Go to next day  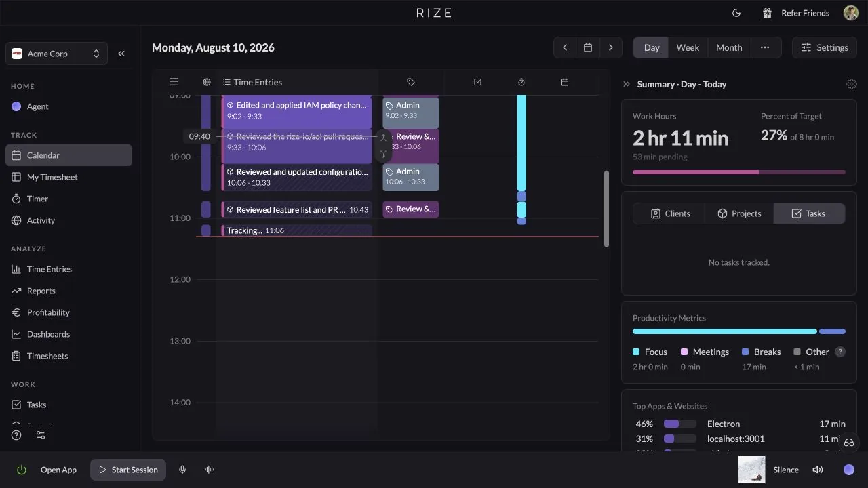(x=611, y=47)
